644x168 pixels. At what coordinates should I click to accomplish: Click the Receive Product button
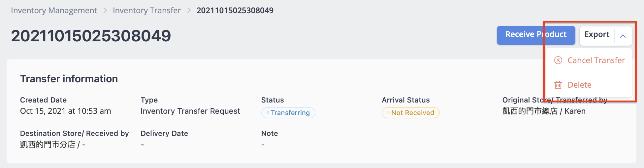536,35
